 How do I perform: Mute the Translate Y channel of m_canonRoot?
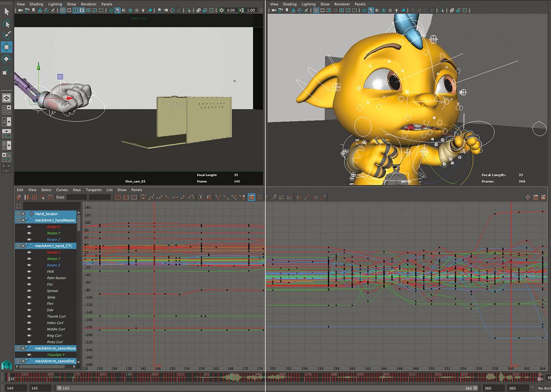coord(30,354)
